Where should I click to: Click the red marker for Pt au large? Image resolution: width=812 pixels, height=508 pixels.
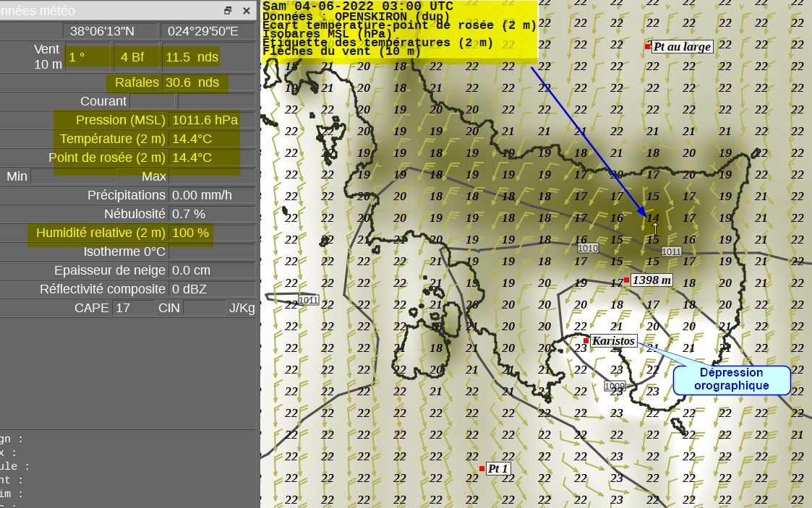pos(649,46)
